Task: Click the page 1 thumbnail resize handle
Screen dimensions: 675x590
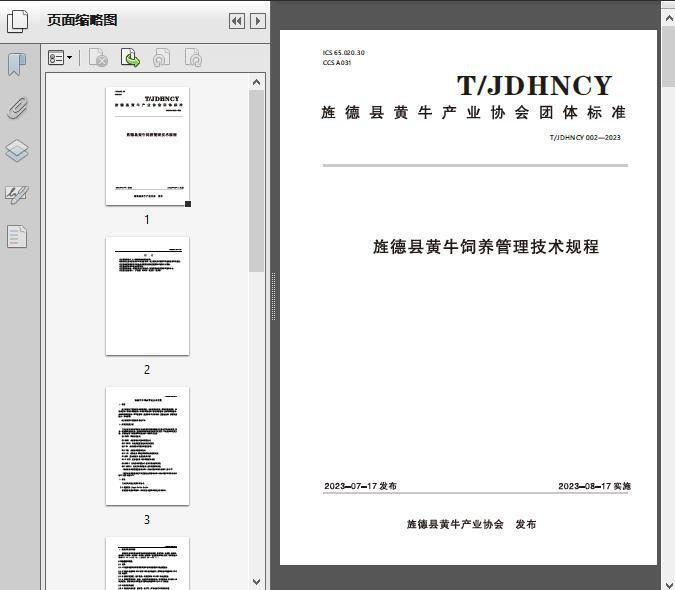Action: (x=188, y=204)
